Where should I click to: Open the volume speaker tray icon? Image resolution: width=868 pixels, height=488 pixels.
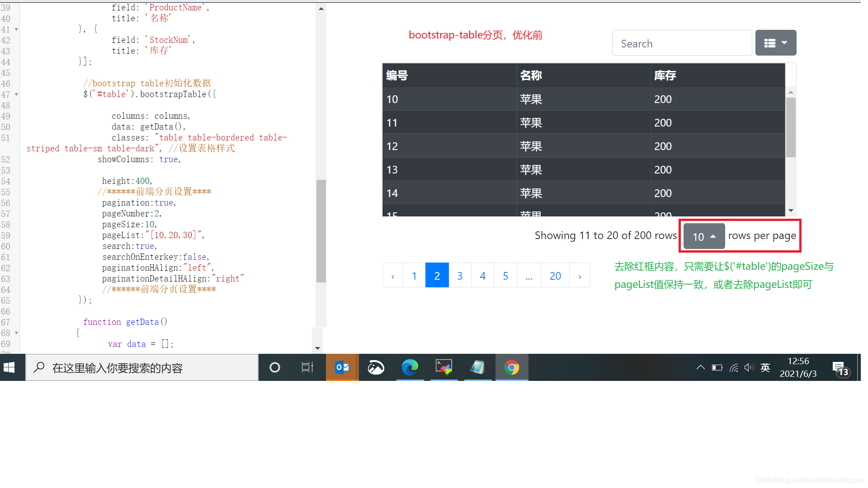pos(749,367)
